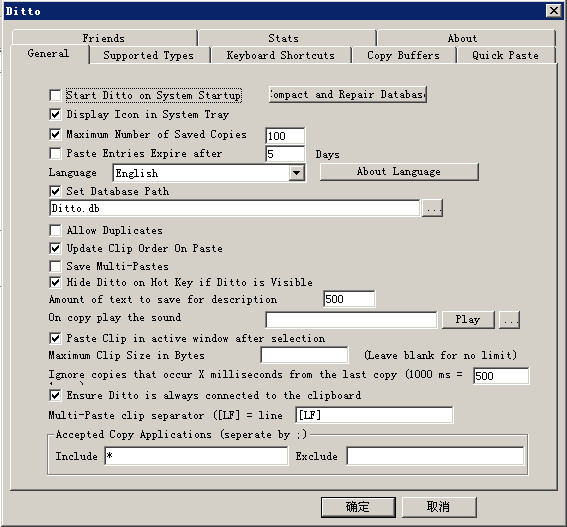Click Compact and Repair Database button
Screen dimensions: 567x527
[x=348, y=95]
